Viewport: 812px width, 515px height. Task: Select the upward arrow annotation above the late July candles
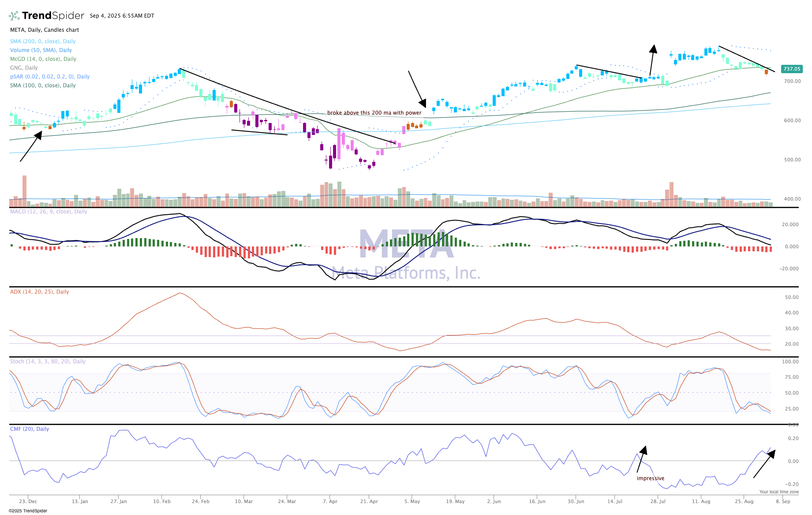pos(652,60)
